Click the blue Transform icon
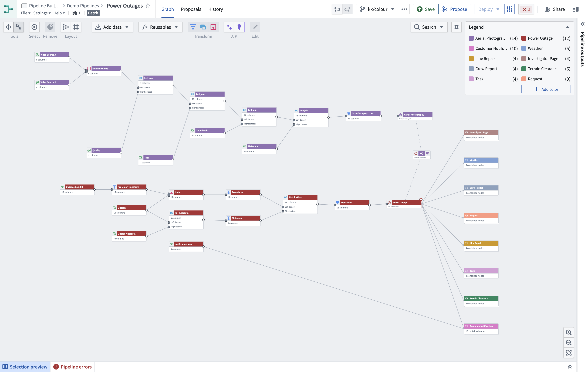Viewport: 588px width, 372px height. tap(193, 27)
